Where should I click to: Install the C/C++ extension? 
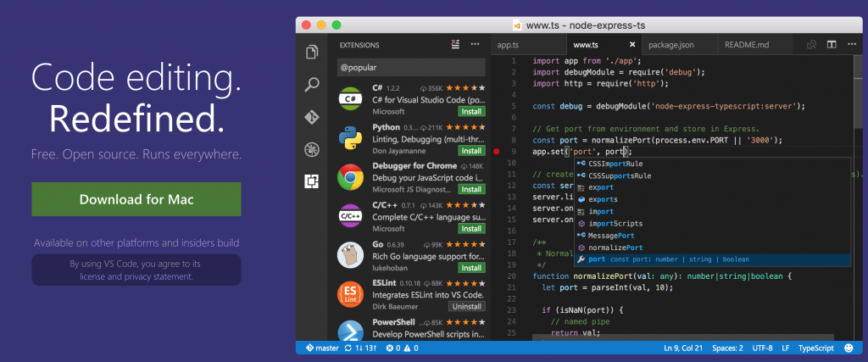471,229
